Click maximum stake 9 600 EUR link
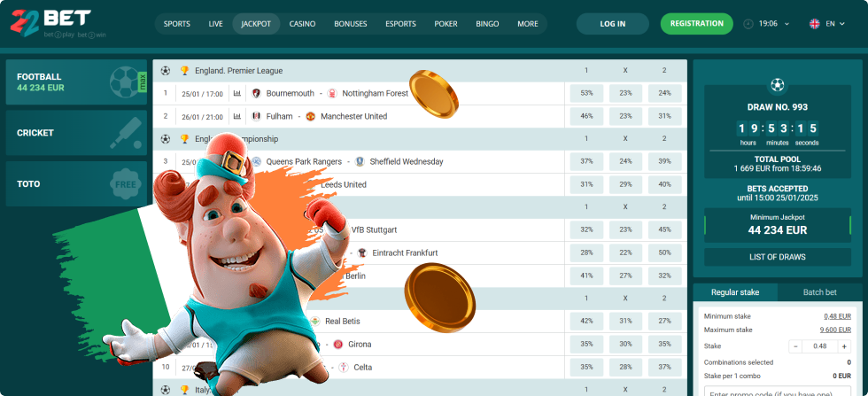The width and height of the screenshot is (868, 396). click(x=835, y=330)
